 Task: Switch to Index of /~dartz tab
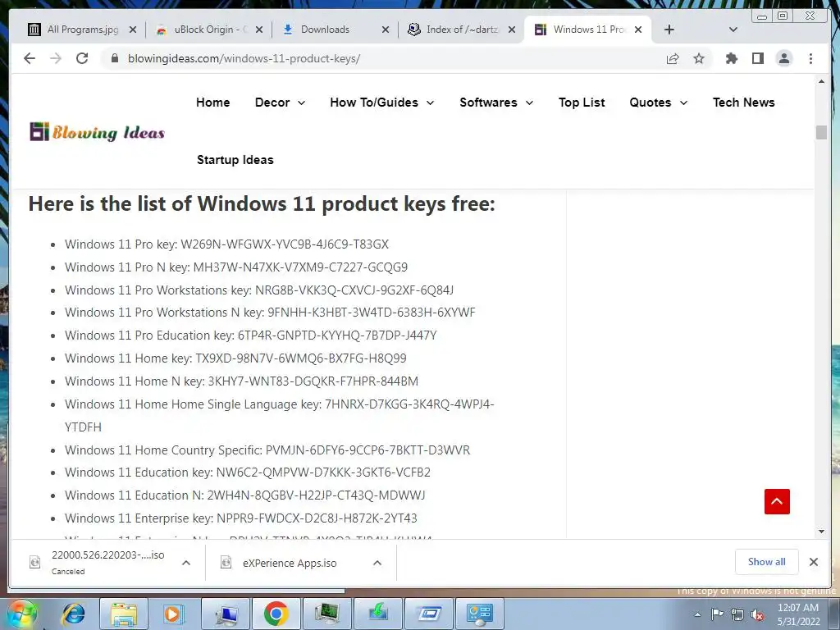(461, 30)
